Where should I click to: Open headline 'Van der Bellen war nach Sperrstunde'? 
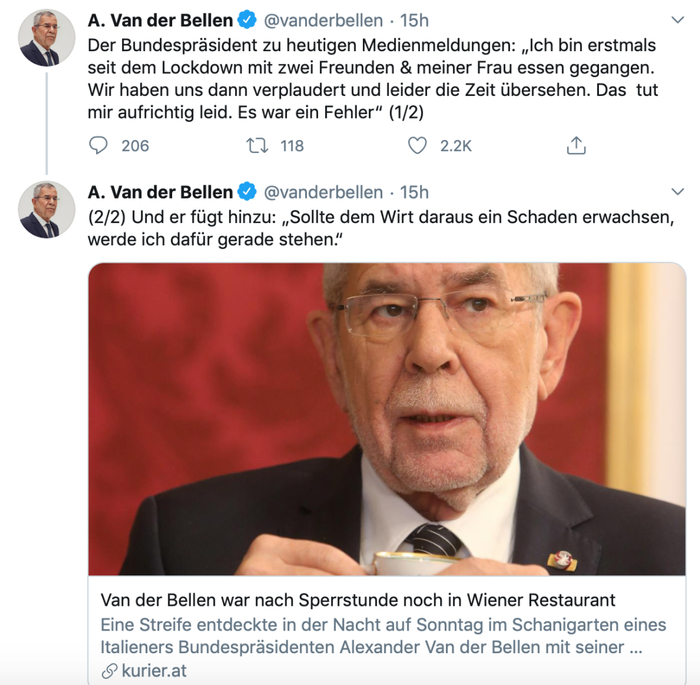357,600
